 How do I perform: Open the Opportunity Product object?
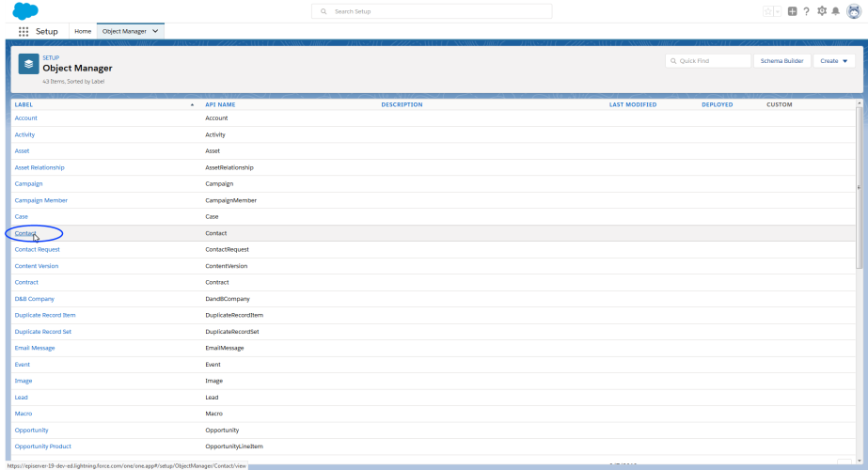click(x=42, y=446)
